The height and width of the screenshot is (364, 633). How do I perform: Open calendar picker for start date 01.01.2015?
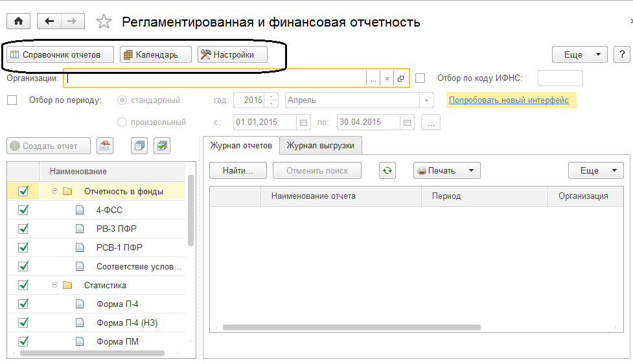[303, 122]
